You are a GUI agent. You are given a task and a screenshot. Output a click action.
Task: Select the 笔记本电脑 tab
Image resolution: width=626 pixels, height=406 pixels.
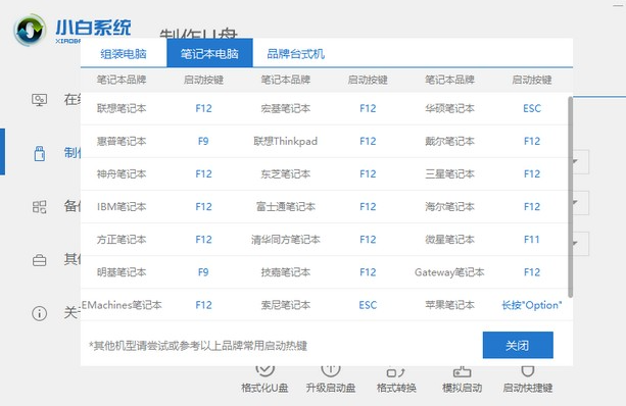pyautogui.click(x=210, y=53)
